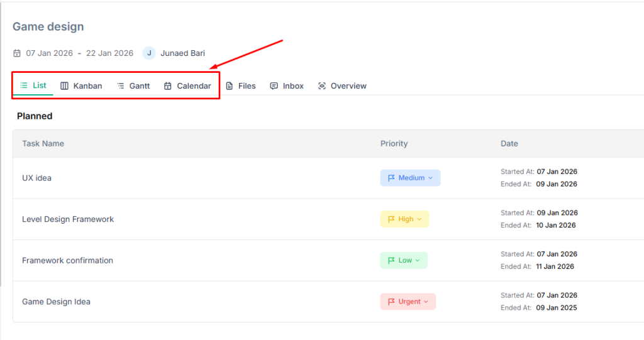Click the Overview scan icon
Screen dimensions: 644x340
(322, 86)
